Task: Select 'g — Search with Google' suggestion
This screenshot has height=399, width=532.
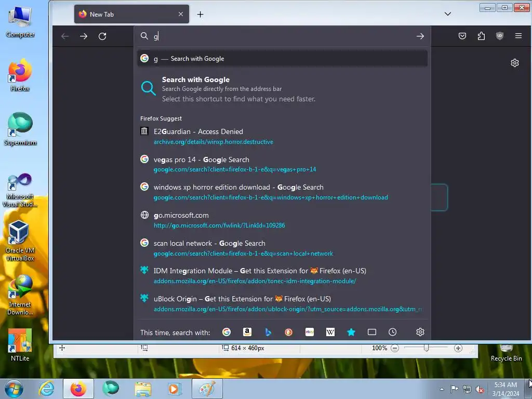Action: (282, 59)
